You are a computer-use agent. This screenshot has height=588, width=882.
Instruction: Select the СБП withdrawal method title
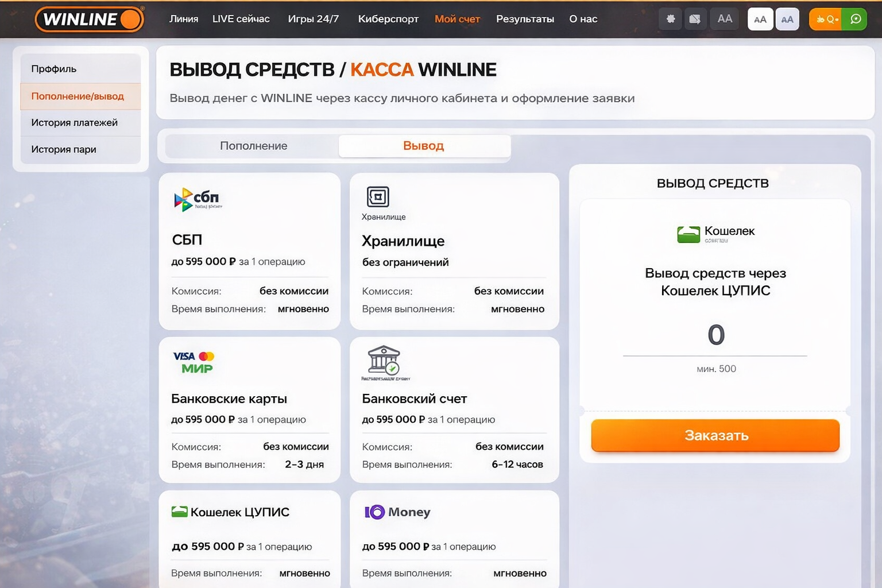[187, 239]
